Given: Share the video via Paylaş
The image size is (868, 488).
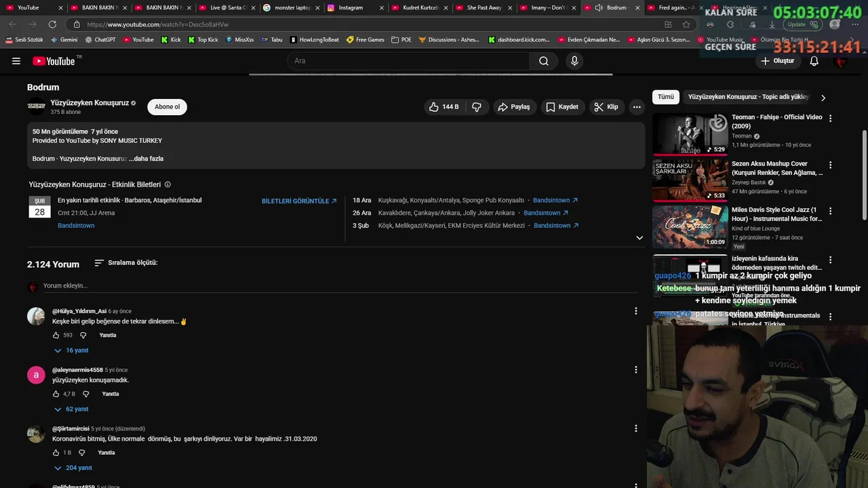Looking at the screenshot, I should (x=514, y=107).
